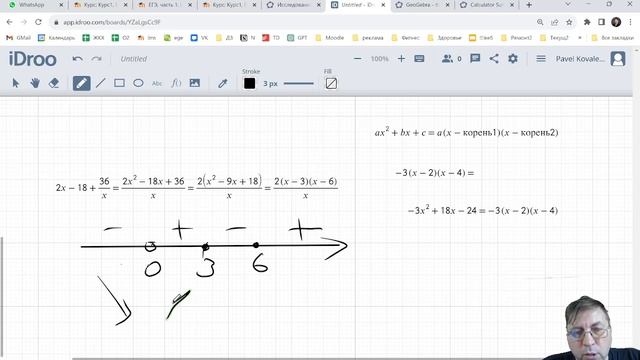Open the GPT bookmark

(x=297, y=38)
